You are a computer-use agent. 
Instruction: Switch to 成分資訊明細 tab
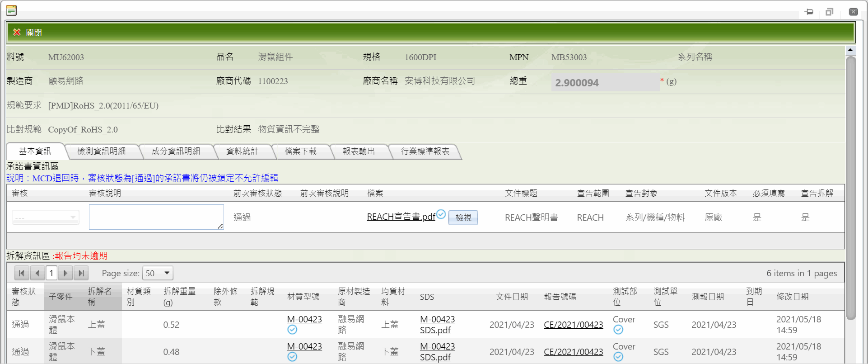tap(176, 151)
